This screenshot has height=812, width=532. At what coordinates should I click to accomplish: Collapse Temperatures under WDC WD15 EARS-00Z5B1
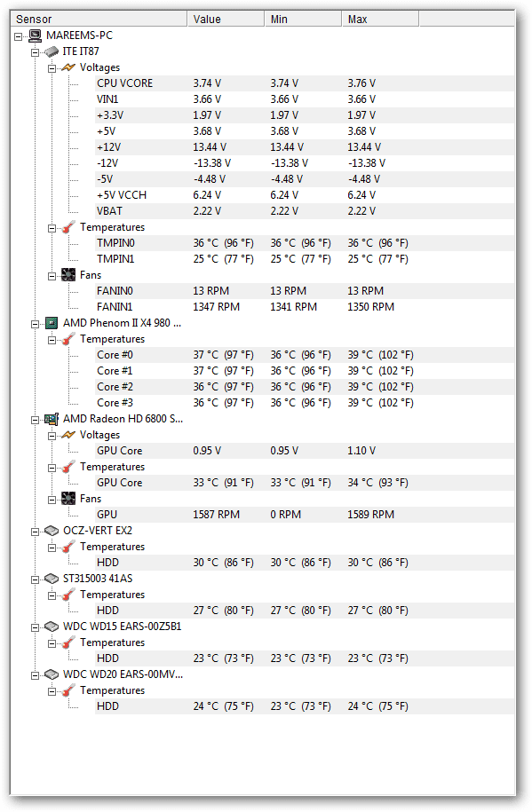click(52, 643)
